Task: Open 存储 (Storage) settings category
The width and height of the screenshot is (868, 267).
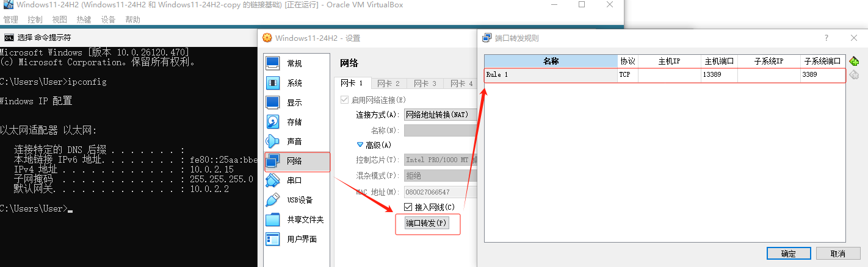Action: point(297,122)
